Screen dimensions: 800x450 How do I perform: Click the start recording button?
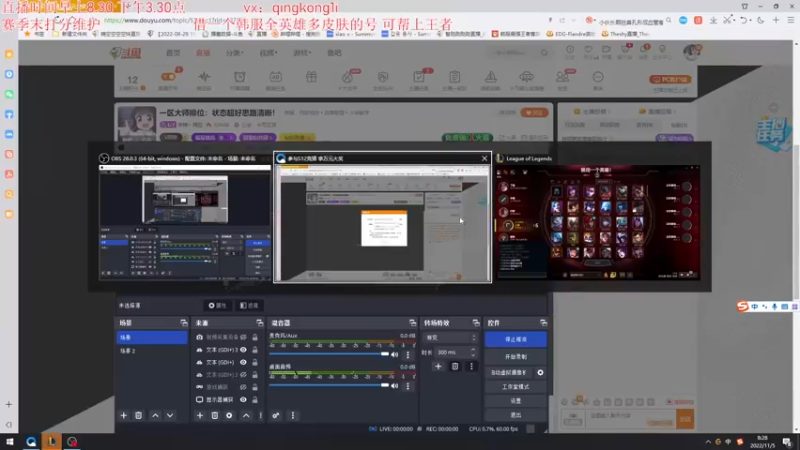coord(515,357)
